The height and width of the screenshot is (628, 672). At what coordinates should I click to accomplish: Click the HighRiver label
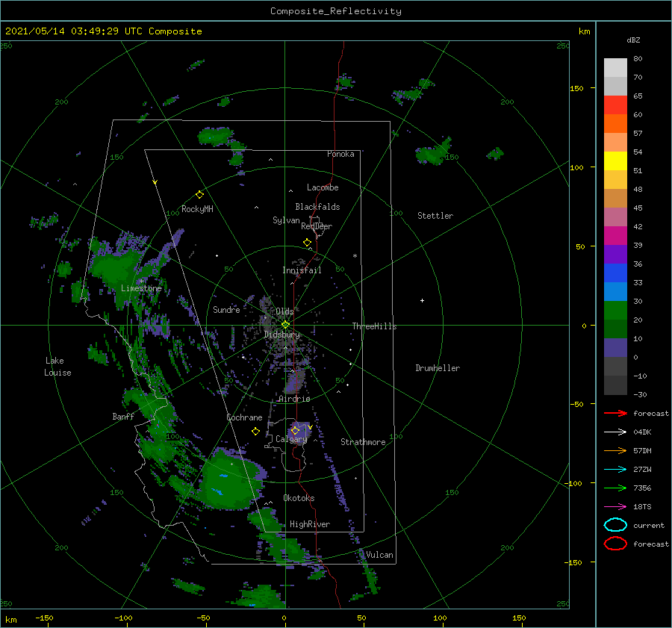310,524
